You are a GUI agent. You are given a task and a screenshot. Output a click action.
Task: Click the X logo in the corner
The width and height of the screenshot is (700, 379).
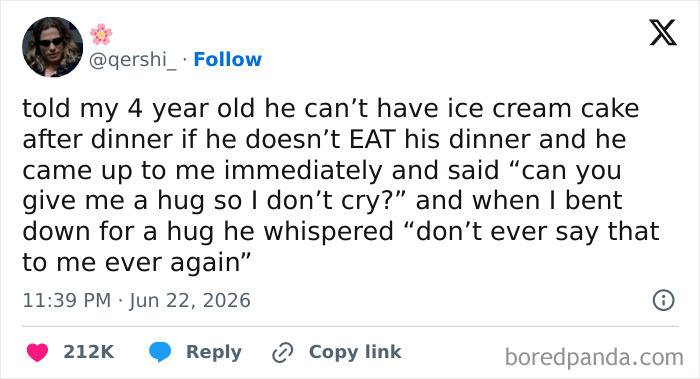click(x=663, y=33)
